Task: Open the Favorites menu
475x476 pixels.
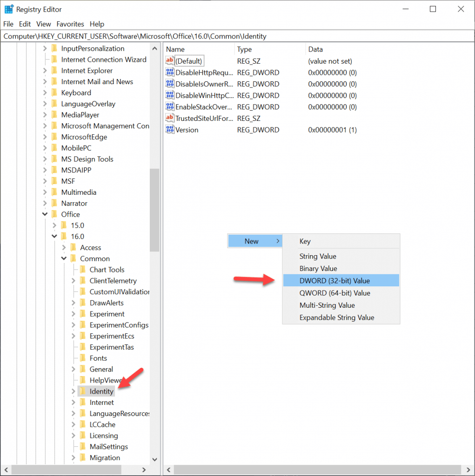Action: pyautogui.click(x=70, y=24)
